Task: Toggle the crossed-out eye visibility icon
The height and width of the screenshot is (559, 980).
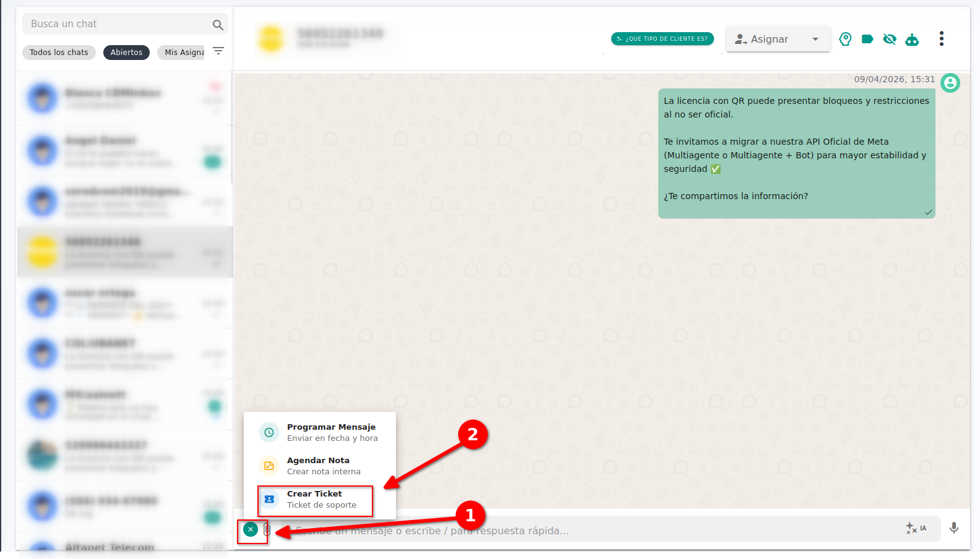Action: tap(890, 39)
